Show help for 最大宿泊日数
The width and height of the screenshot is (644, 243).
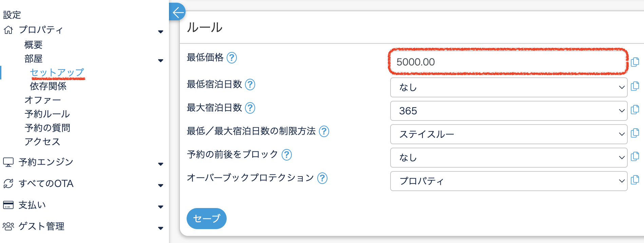pyautogui.click(x=250, y=108)
